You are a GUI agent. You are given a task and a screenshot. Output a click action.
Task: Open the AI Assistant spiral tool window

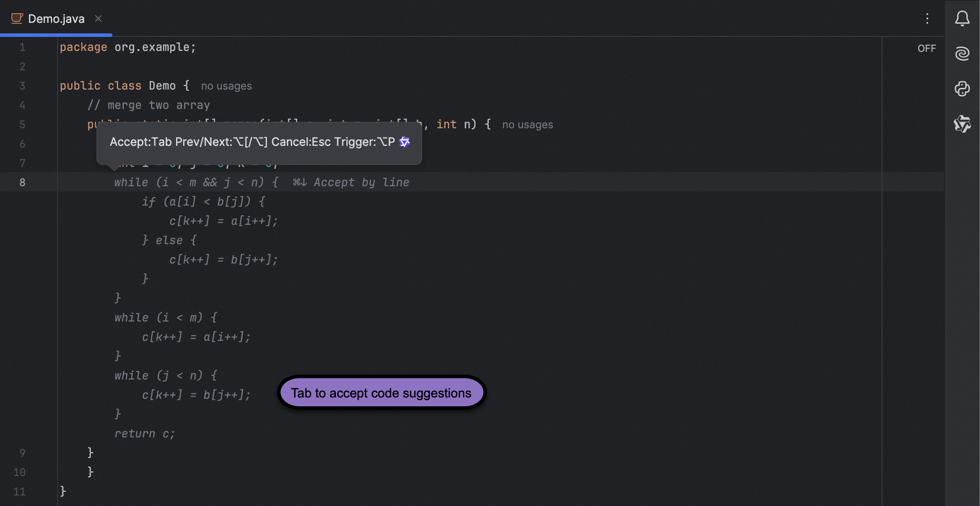tap(962, 54)
